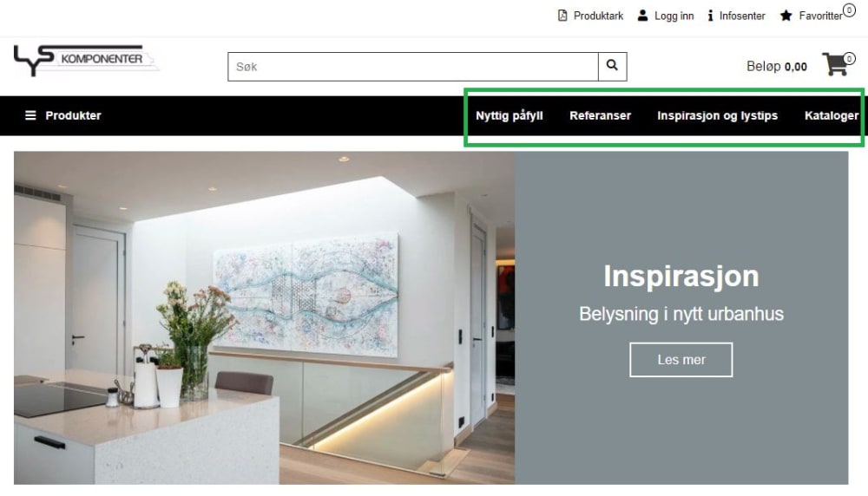
Task: Click the LYS Komponenter logo
Action: pyautogui.click(x=86, y=60)
